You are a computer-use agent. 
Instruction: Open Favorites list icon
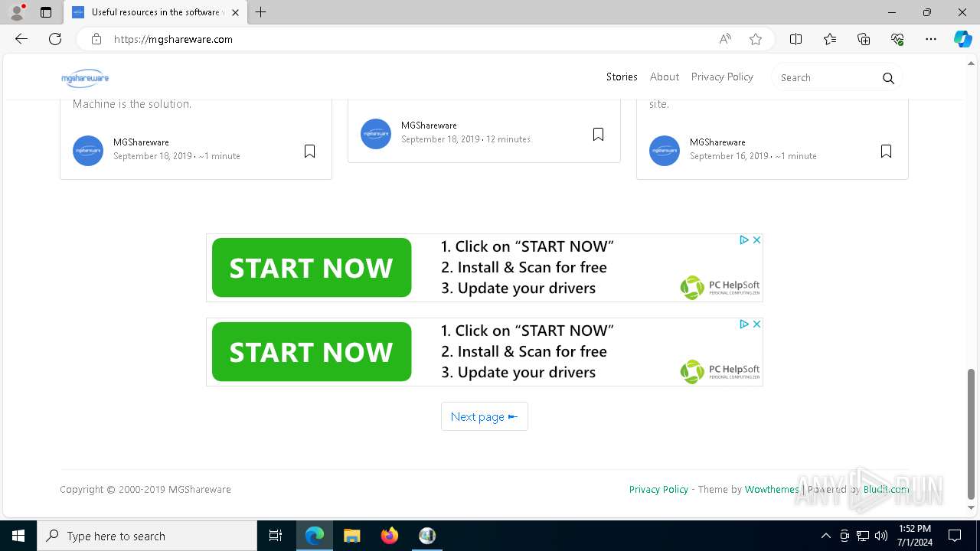(x=830, y=39)
